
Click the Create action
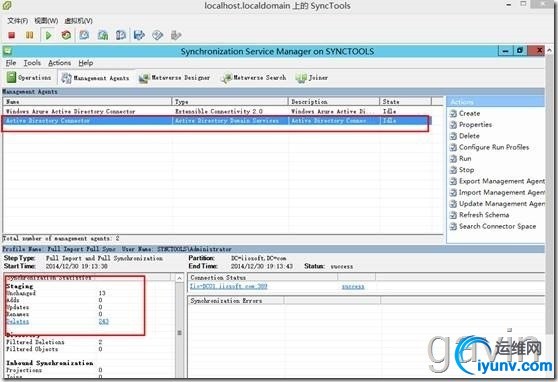pyautogui.click(x=469, y=113)
